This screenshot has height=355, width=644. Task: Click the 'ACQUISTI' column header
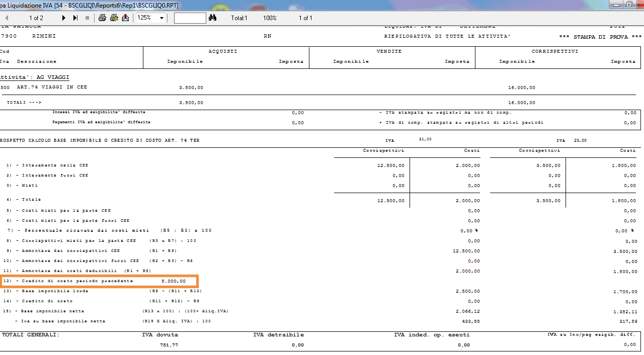coord(223,51)
